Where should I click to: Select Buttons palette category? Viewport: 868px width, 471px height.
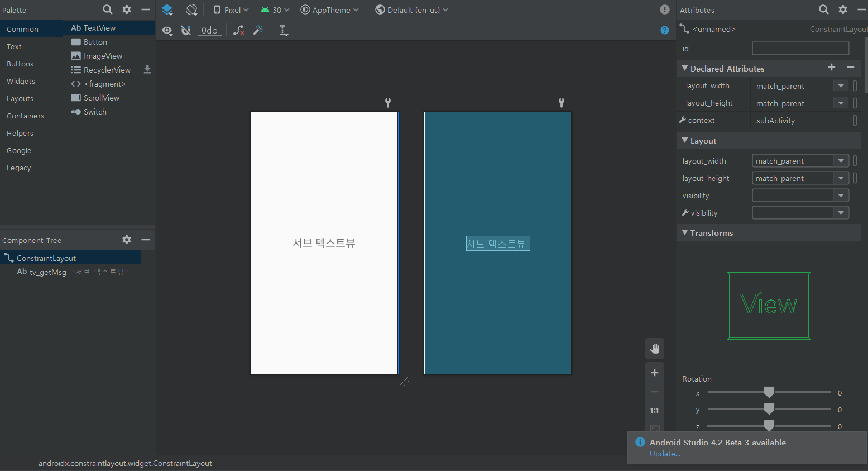point(31,64)
